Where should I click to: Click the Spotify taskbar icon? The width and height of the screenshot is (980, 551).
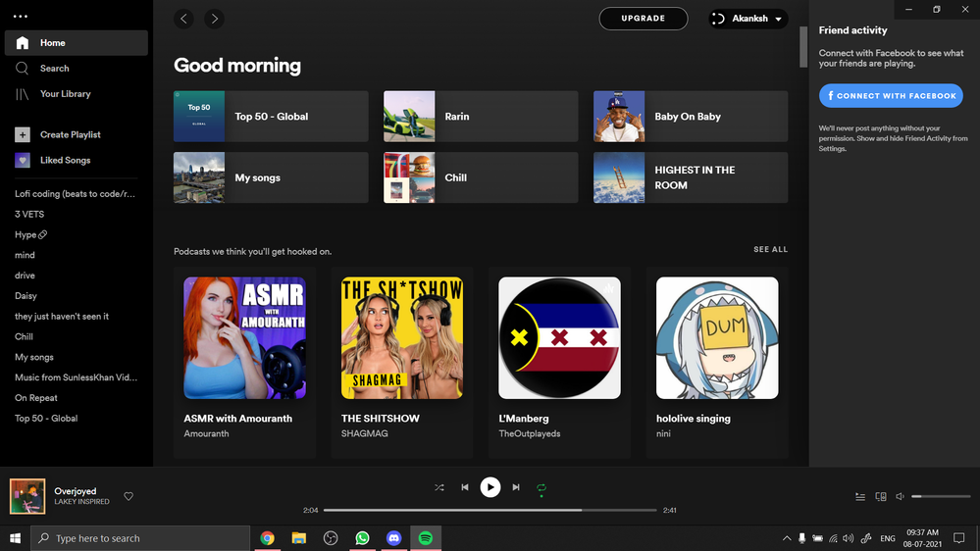(x=426, y=538)
